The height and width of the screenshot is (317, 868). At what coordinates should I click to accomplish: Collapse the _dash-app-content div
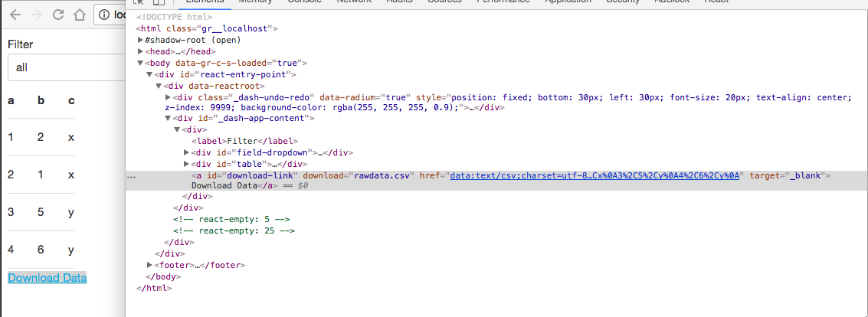coord(169,119)
